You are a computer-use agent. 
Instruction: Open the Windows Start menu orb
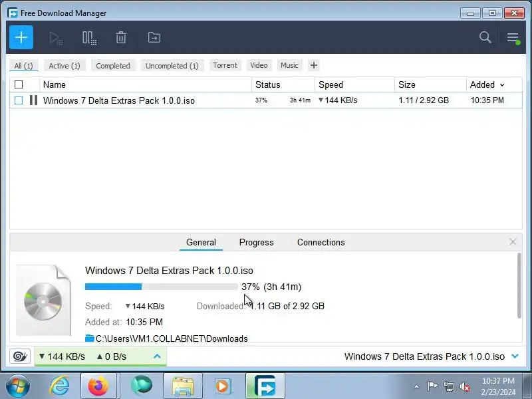[x=17, y=386]
